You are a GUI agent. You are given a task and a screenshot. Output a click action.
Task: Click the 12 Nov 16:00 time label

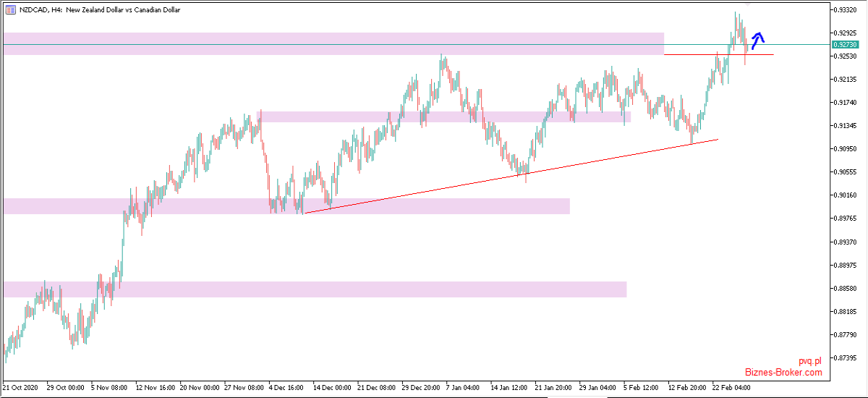(x=156, y=387)
